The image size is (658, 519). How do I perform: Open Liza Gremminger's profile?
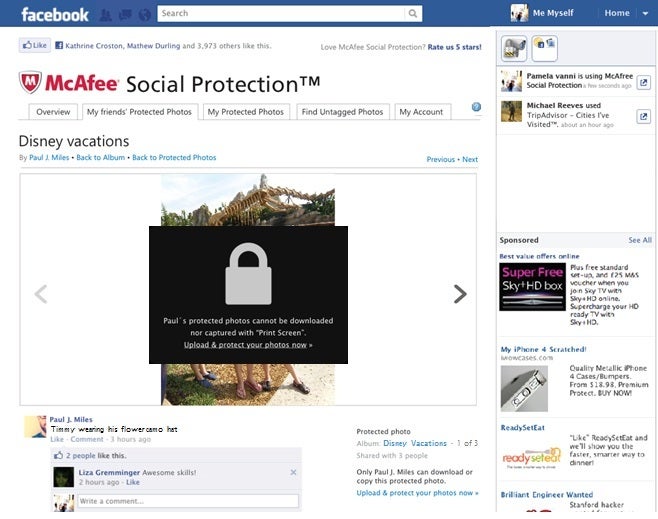[109, 473]
